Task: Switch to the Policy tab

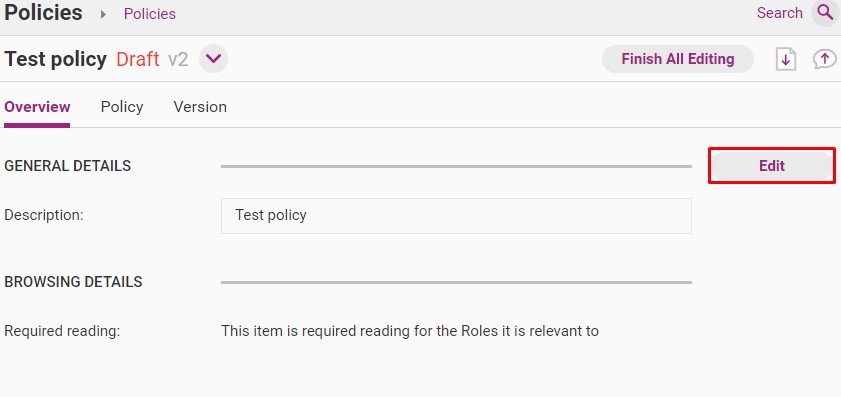Action: coord(122,107)
